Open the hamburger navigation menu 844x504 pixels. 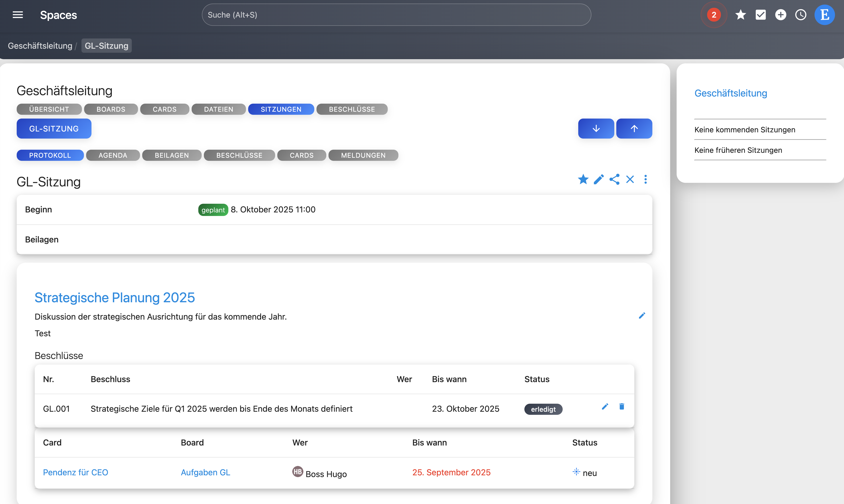[x=18, y=15]
